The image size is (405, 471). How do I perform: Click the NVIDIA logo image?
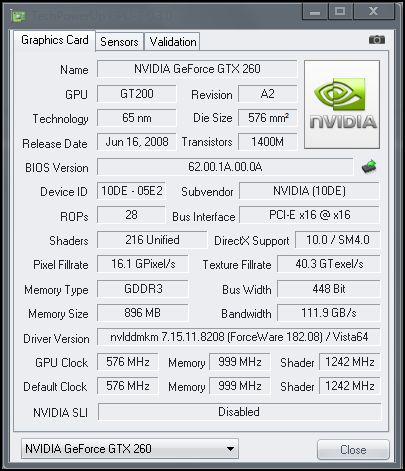[x=342, y=104]
